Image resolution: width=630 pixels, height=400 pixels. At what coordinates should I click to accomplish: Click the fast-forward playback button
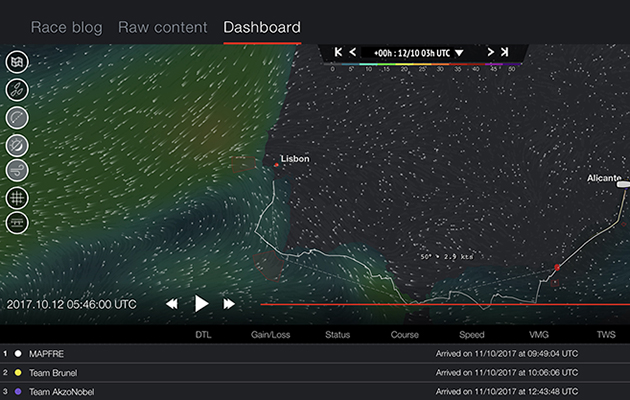pyautogui.click(x=229, y=303)
